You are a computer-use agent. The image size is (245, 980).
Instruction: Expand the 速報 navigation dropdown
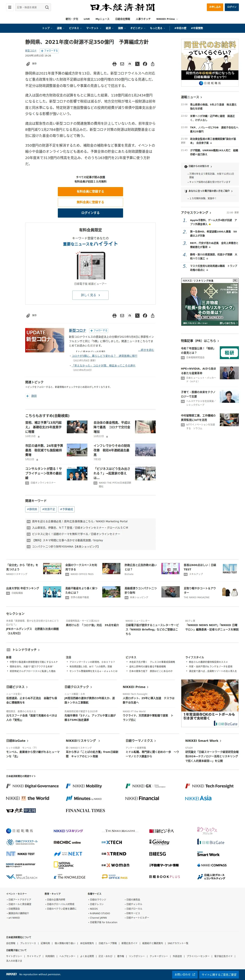60,28
